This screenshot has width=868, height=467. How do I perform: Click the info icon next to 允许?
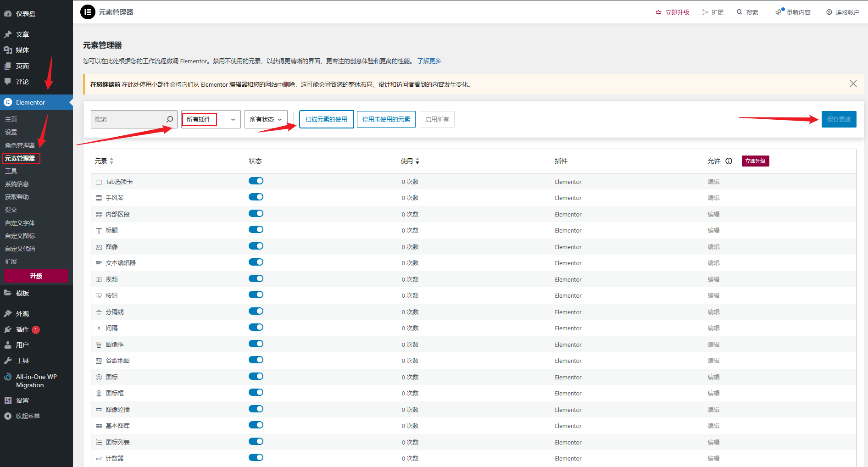[x=729, y=161]
